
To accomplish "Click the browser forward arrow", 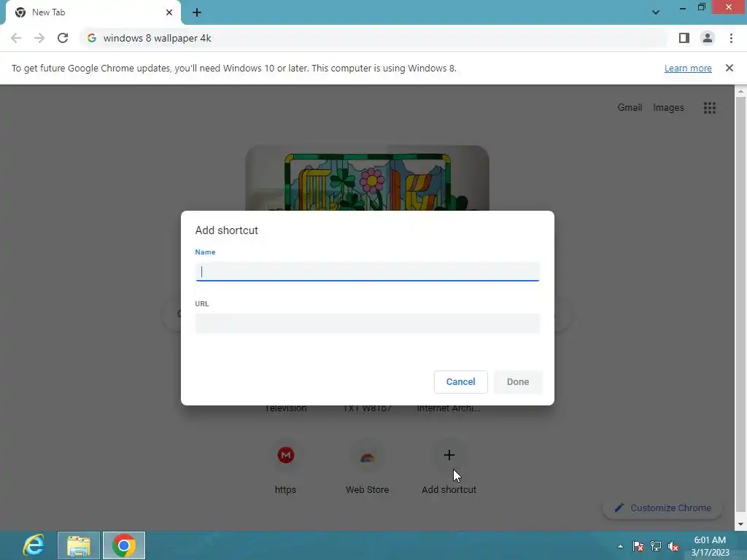I will pyautogui.click(x=39, y=38).
